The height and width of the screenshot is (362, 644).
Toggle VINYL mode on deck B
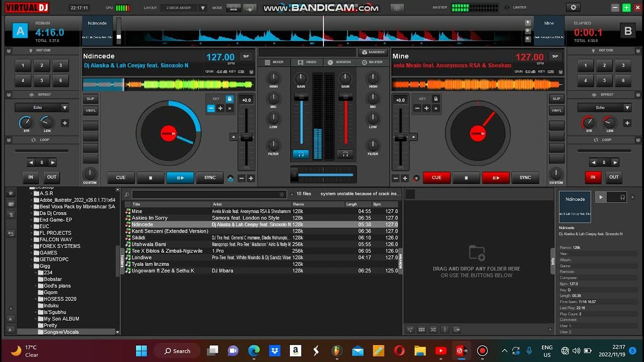[x=555, y=110]
